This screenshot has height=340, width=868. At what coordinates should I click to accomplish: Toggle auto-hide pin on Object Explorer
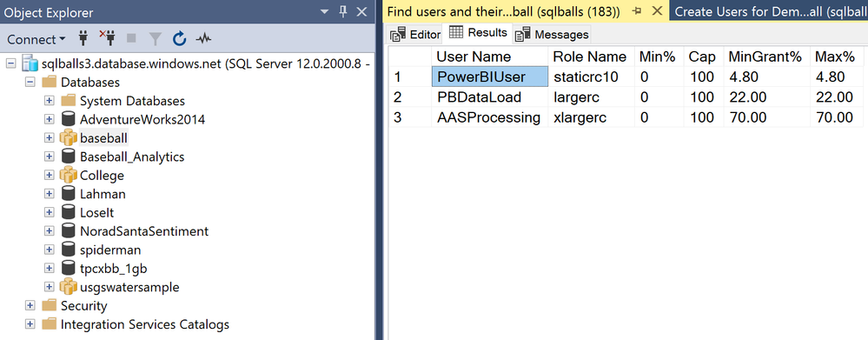(342, 11)
